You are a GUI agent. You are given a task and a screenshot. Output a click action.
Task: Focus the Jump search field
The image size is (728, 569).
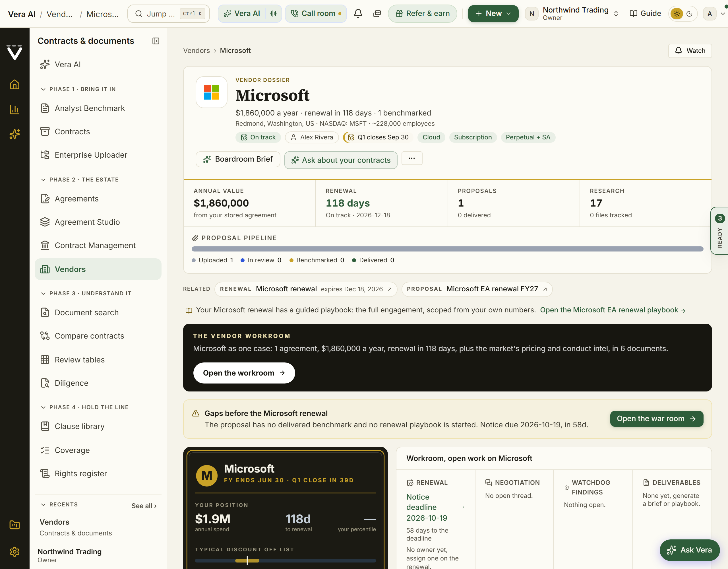click(x=168, y=14)
